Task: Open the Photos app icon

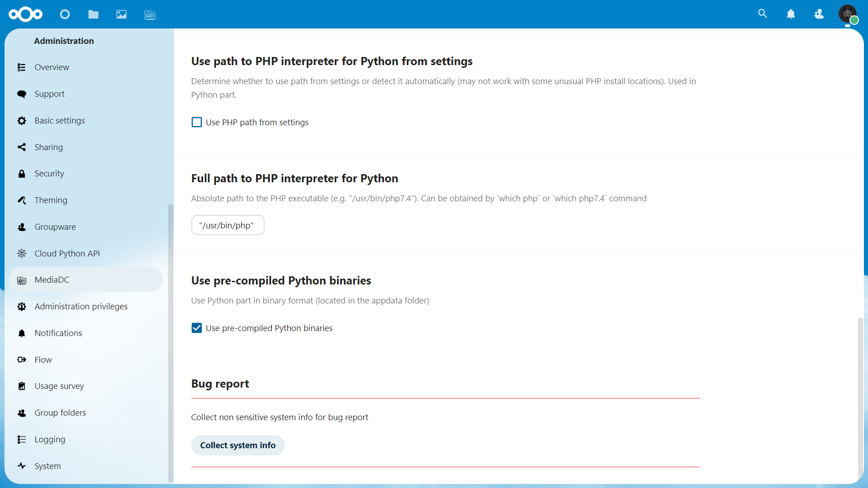Action: point(121,14)
